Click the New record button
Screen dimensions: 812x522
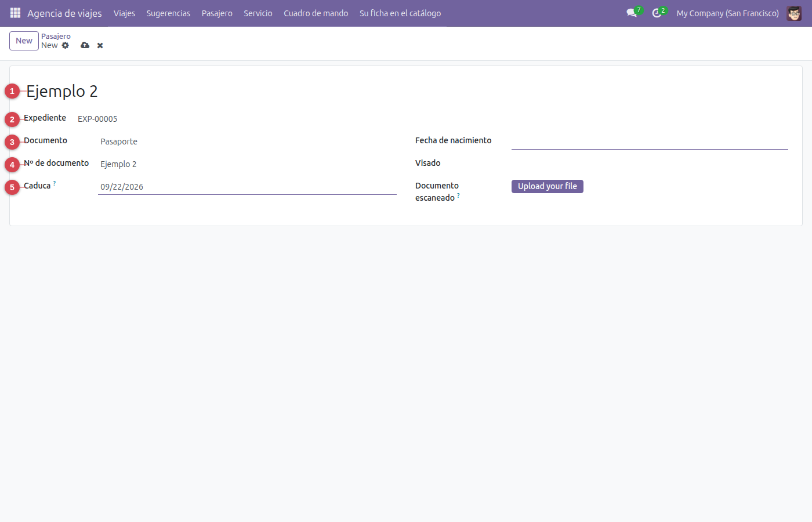(24, 41)
